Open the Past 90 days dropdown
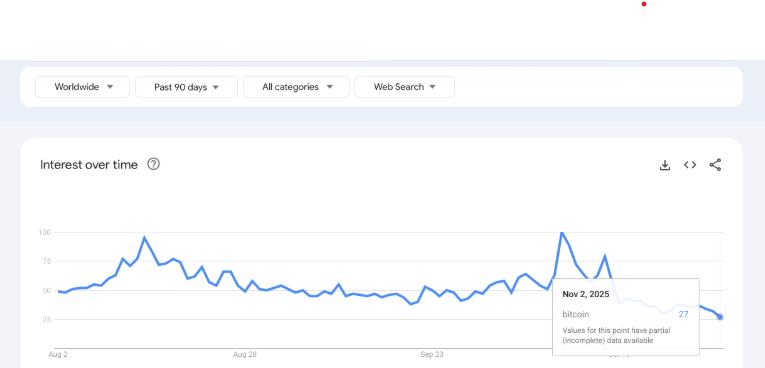This screenshot has height=368, width=765. pos(186,87)
